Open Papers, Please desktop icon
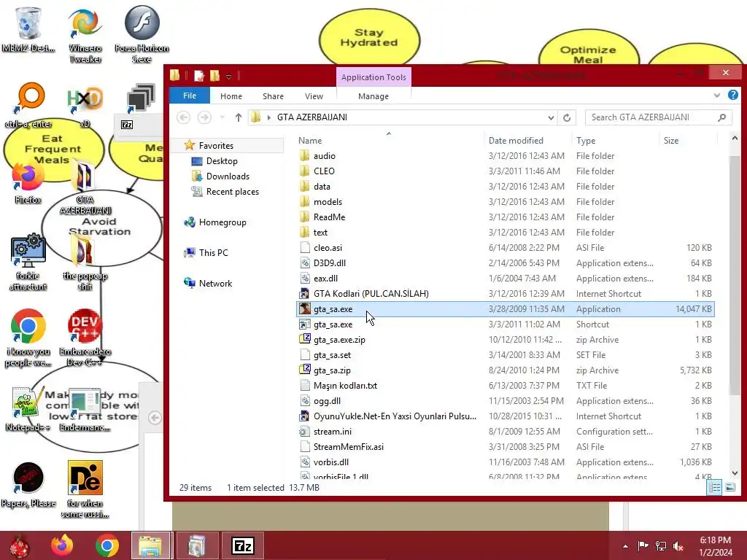 pos(28,485)
